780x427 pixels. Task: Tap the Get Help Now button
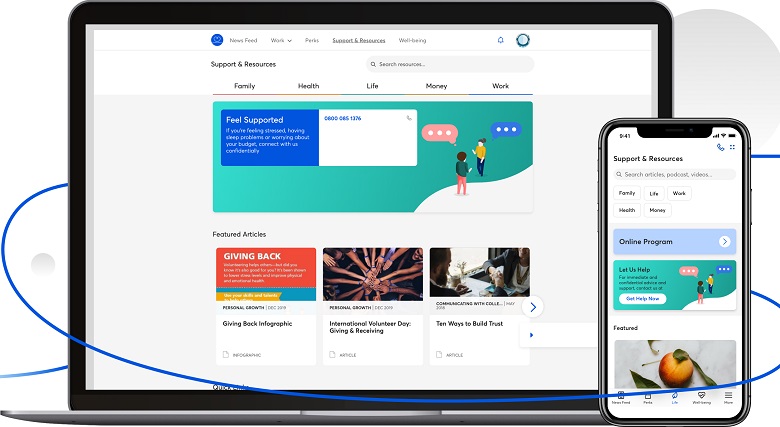643,299
